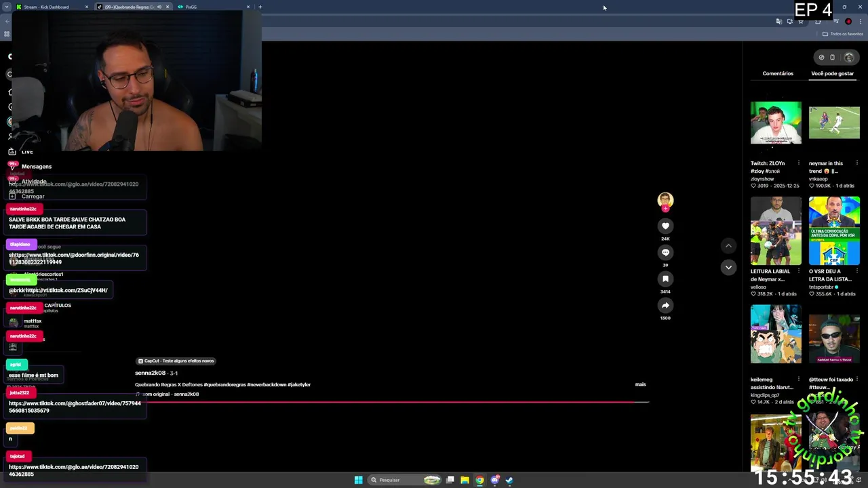Open the PixGG browser tab
This screenshot has width=868, height=488.
click(214, 7)
